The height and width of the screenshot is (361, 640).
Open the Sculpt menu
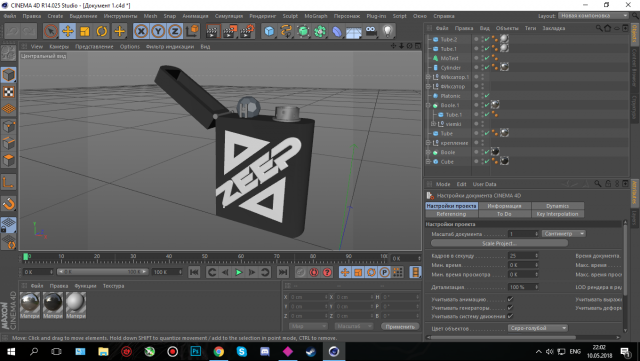pos(290,16)
